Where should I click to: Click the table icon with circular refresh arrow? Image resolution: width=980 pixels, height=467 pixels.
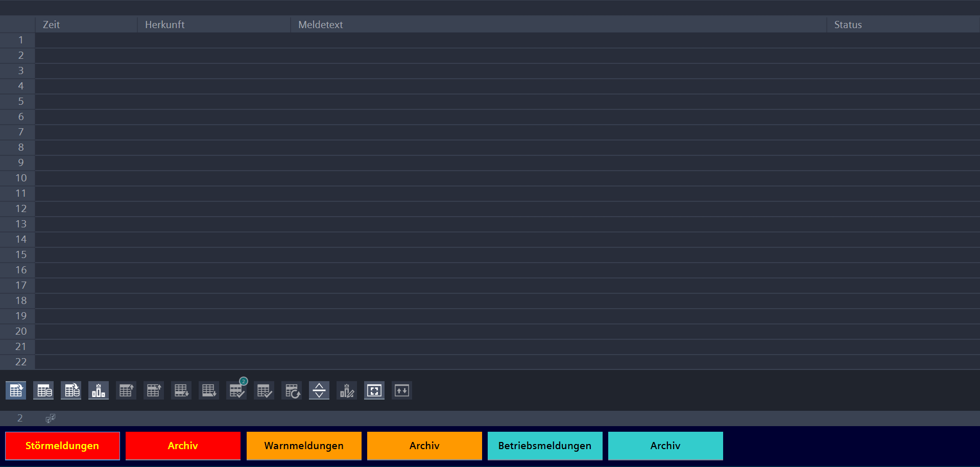pyautogui.click(x=292, y=391)
